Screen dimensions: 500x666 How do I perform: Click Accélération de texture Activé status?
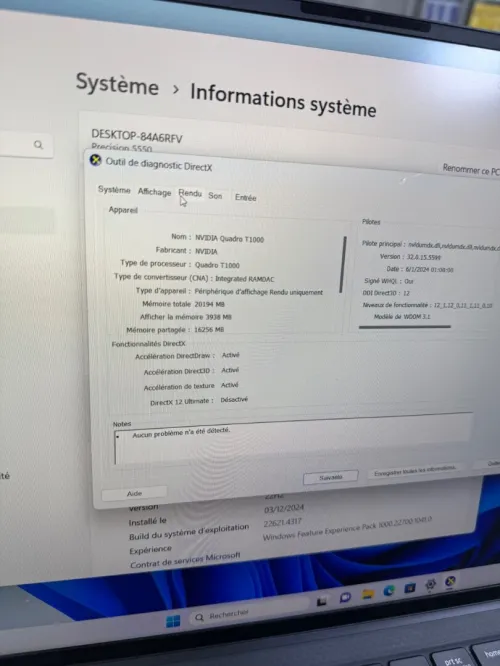(x=229, y=385)
